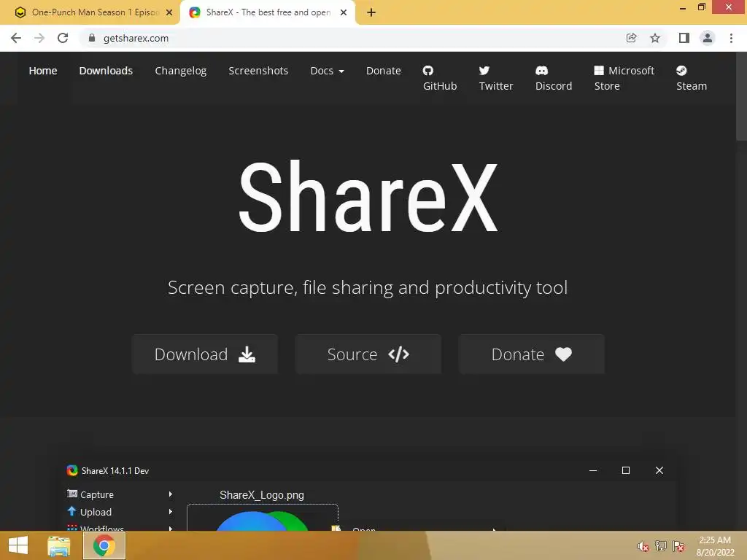Reload the getsharex.com page
The width and height of the screenshot is (747, 560).
pos(63,38)
